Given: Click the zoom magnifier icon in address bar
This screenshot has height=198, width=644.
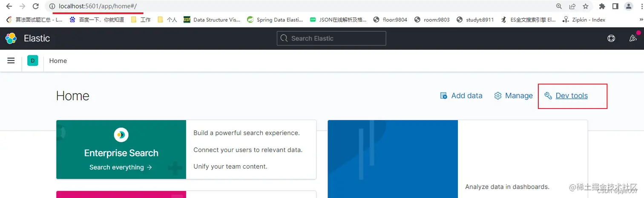Looking at the screenshot, I should tap(559, 6).
